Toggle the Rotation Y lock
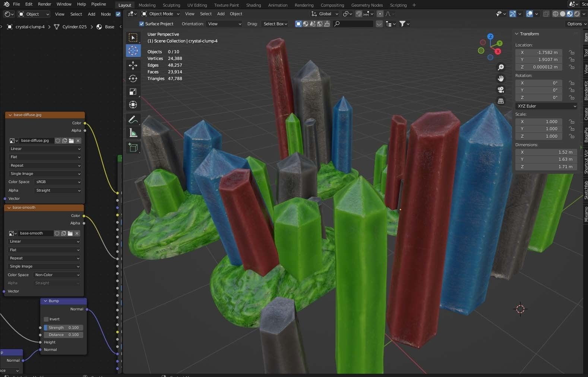This screenshot has height=377, width=588. (x=572, y=90)
